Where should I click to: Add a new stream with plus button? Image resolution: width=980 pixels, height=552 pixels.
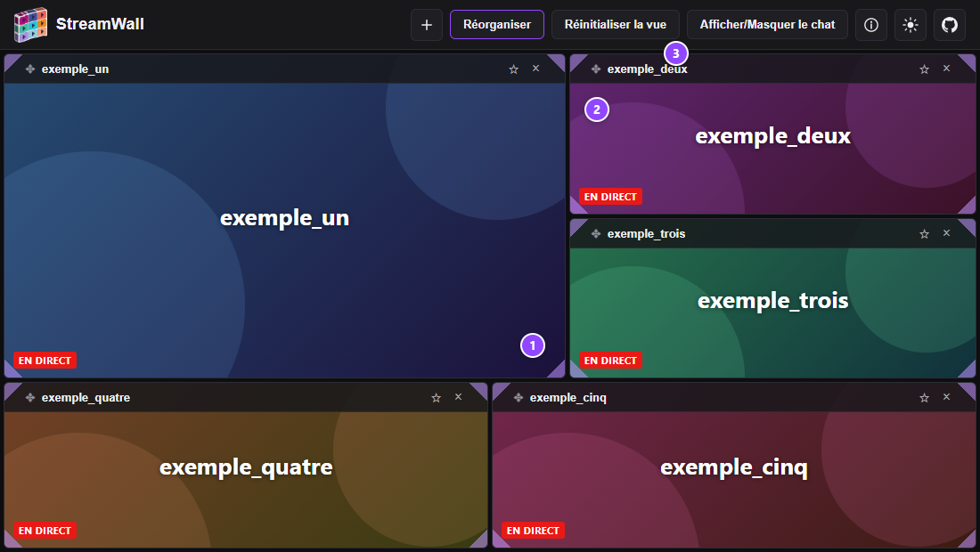click(x=426, y=25)
